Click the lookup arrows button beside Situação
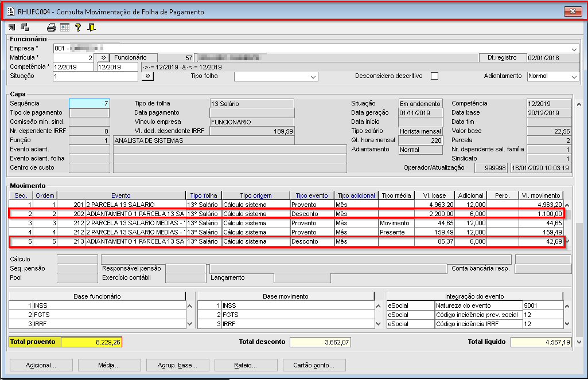Image resolution: width=588 pixels, height=380 pixels. click(x=147, y=76)
